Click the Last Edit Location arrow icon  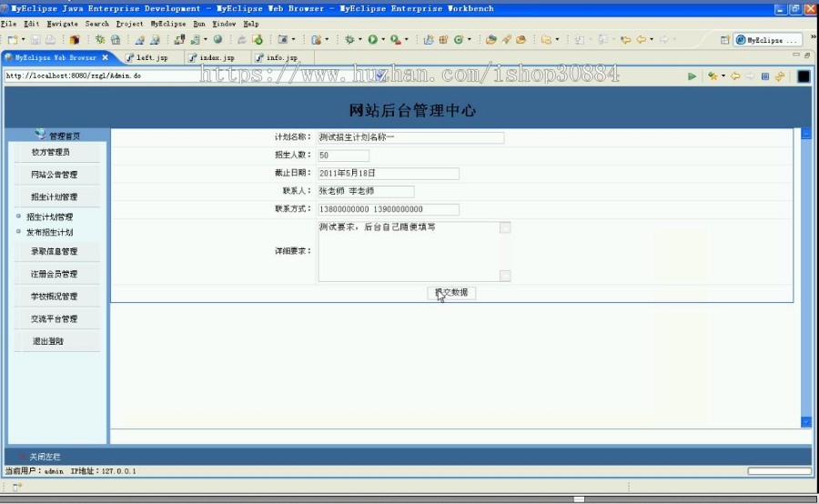[626, 40]
